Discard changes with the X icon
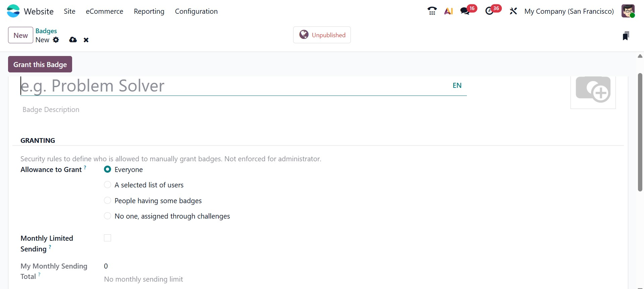The image size is (644, 289). [86, 40]
